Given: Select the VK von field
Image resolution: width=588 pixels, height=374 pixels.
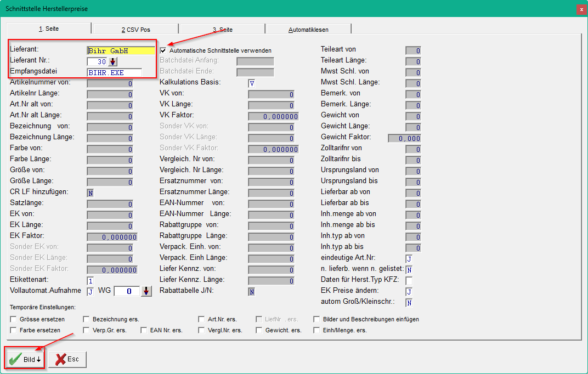Looking at the screenshot, I should click(x=271, y=94).
